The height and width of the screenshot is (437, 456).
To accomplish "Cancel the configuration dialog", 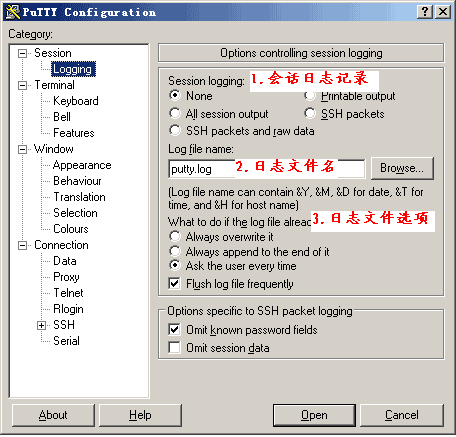I will [402, 415].
